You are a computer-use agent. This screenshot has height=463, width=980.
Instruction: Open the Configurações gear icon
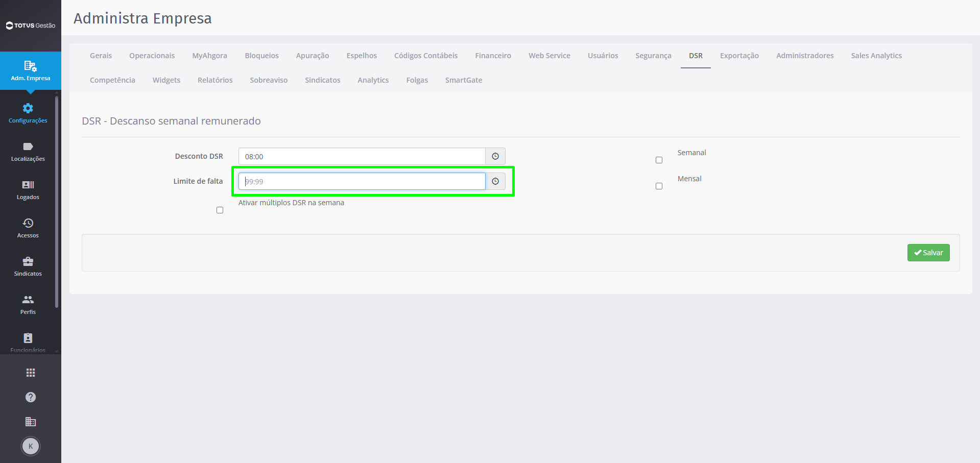click(28, 108)
